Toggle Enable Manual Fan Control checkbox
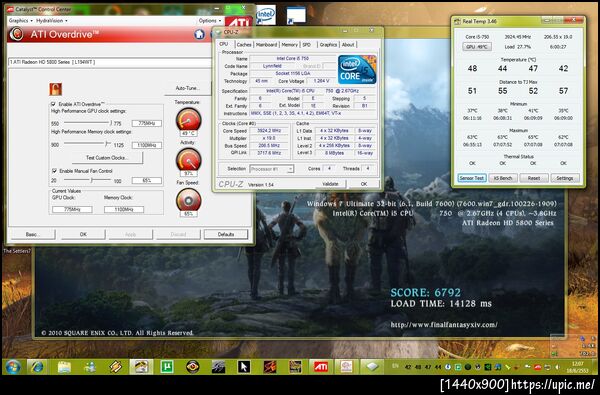600x395 pixels. click(54, 171)
